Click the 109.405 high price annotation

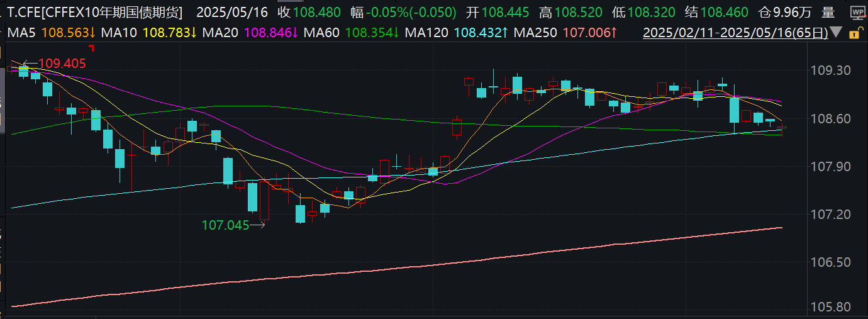click(x=62, y=64)
